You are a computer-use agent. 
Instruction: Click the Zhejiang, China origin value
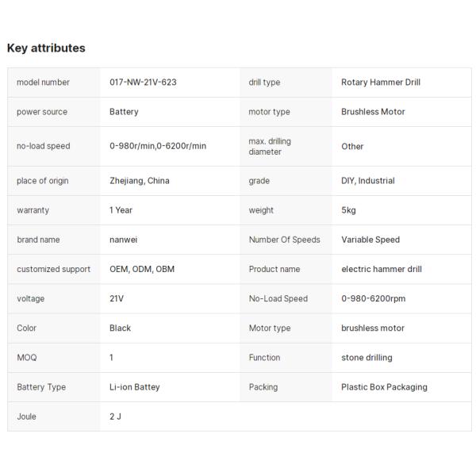coord(139,181)
